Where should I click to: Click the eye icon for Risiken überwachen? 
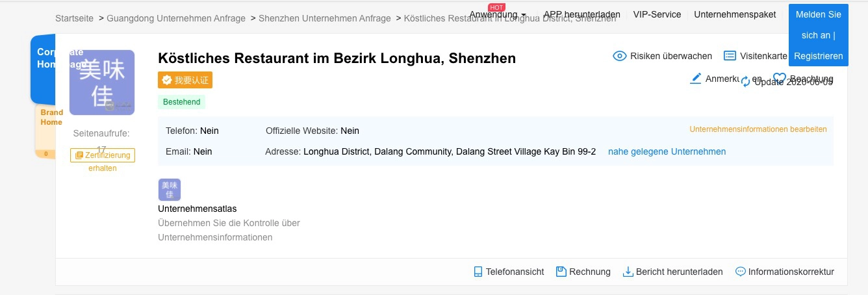620,56
